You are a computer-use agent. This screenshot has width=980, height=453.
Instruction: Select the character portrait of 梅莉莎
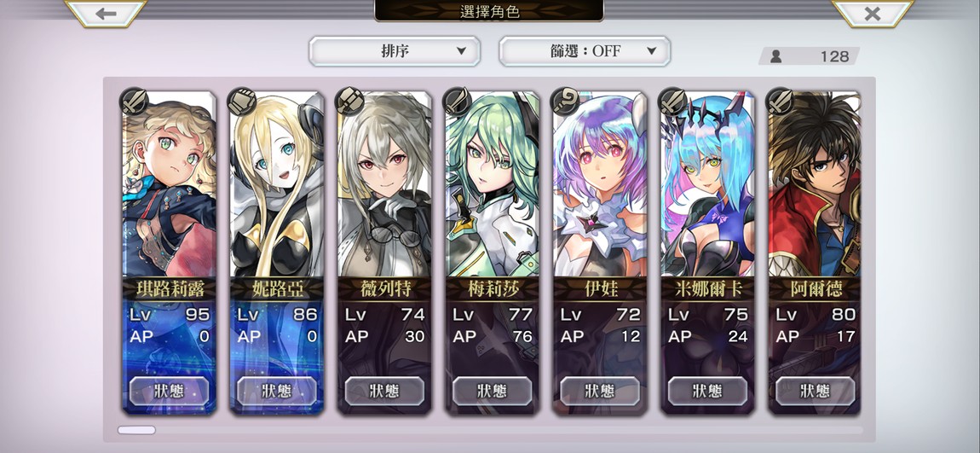point(492,184)
